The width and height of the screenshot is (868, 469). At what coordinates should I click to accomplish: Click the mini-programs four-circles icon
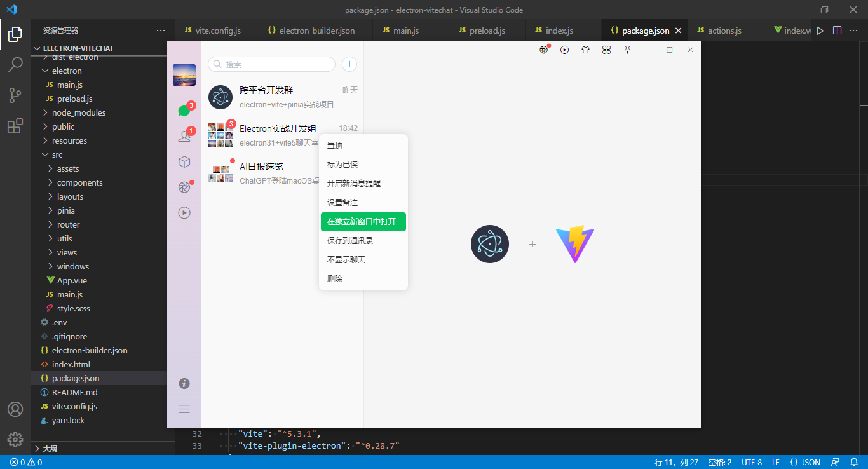pyautogui.click(x=606, y=49)
